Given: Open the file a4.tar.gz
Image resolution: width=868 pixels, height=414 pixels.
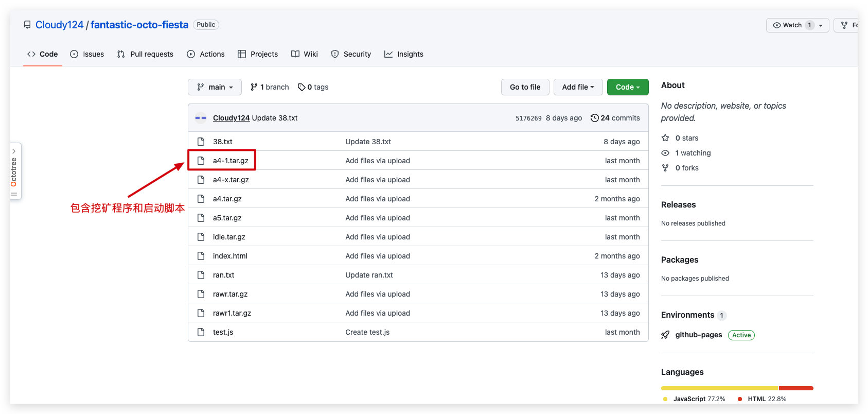Looking at the screenshot, I should click(x=227, y=199).
